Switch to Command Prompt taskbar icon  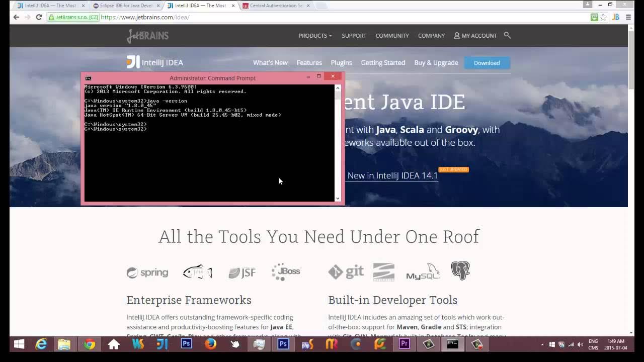point(452,344)
